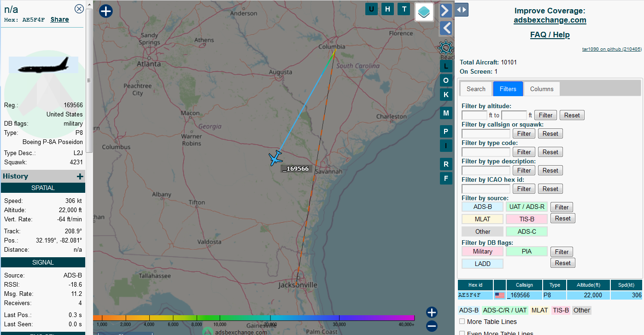Toggle the K map button
This screenshot has width=644, height=335.
coord(445,95)
